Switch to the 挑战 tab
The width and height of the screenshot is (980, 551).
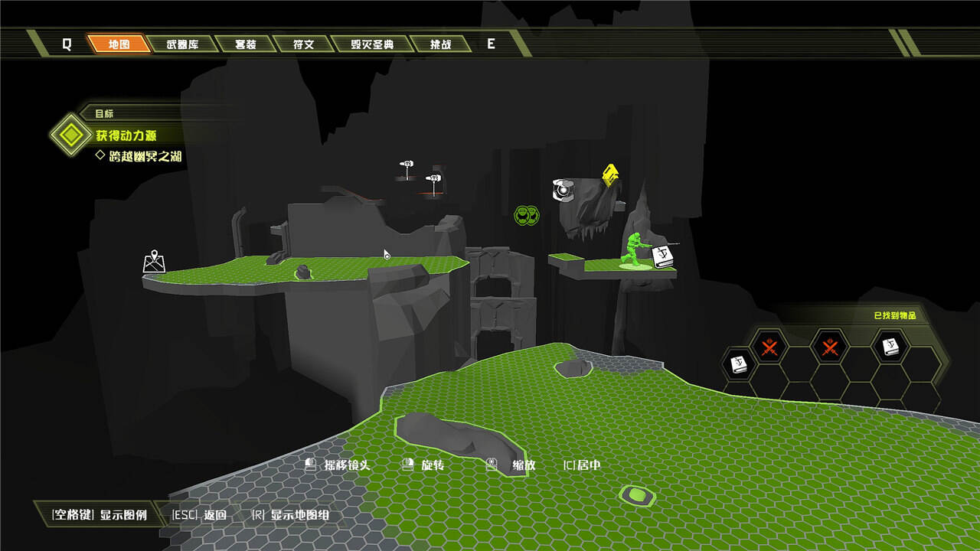tap(440, 44)
